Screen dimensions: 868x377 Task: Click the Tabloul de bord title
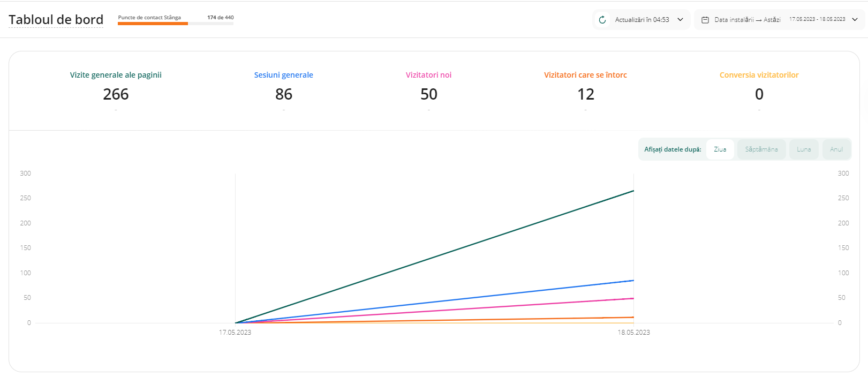pos(56,20)
